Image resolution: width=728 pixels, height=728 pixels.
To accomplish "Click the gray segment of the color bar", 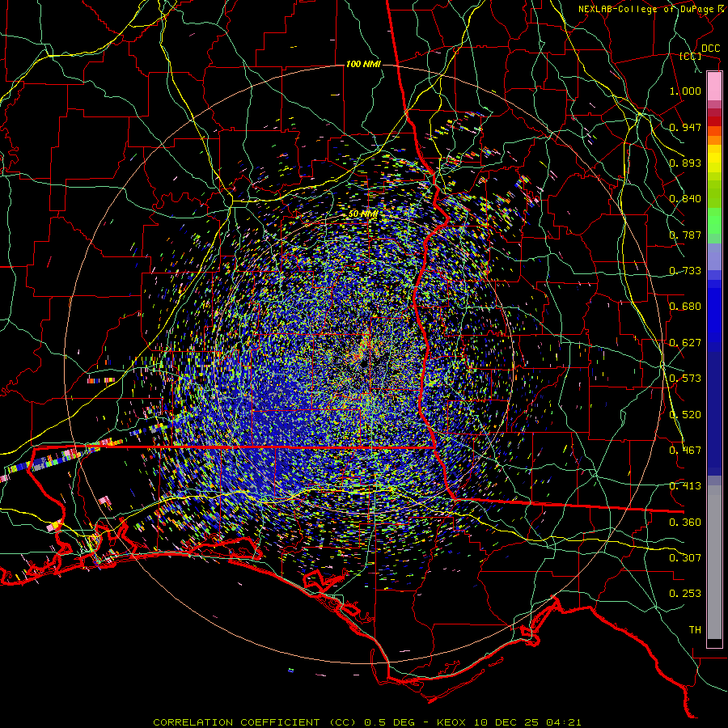I will click(714, 562).
